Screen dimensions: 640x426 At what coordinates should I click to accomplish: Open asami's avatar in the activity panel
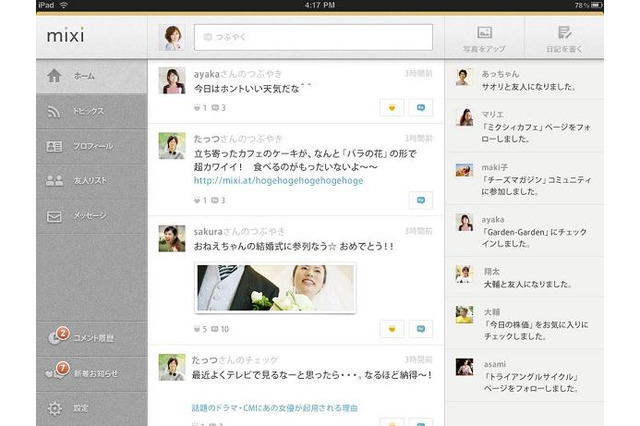pos(464,367)
